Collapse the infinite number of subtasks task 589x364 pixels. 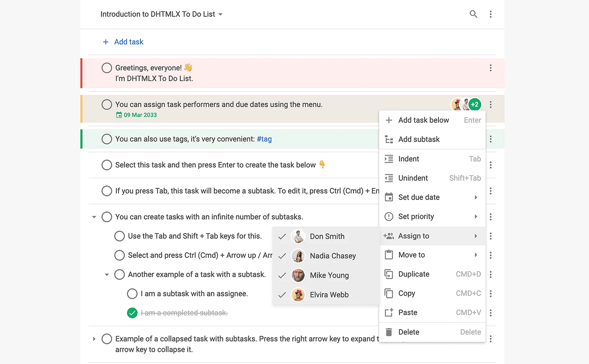click(x=94, y=217)
